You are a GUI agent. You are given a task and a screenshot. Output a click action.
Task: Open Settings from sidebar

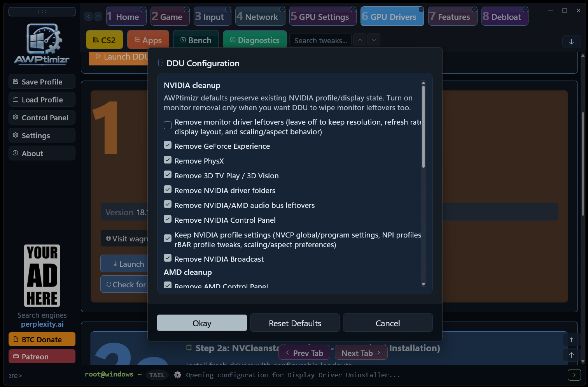click(42, 135)
